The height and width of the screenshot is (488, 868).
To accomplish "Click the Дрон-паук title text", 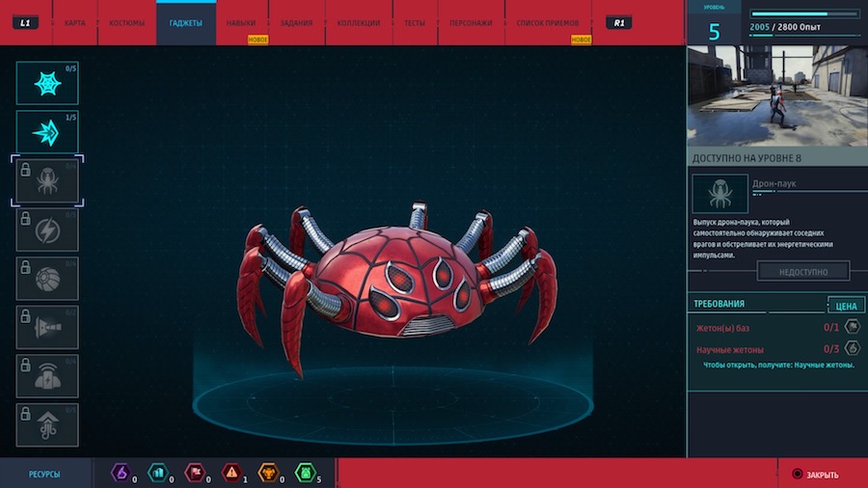I will coord(773,183).
